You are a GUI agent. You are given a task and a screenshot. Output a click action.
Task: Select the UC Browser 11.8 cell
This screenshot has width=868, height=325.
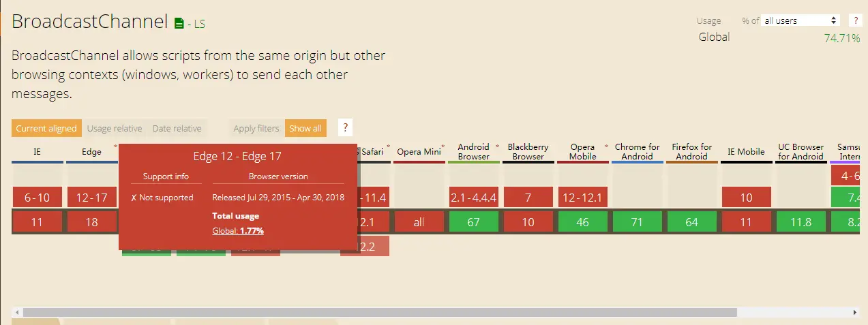pos(801,222)
